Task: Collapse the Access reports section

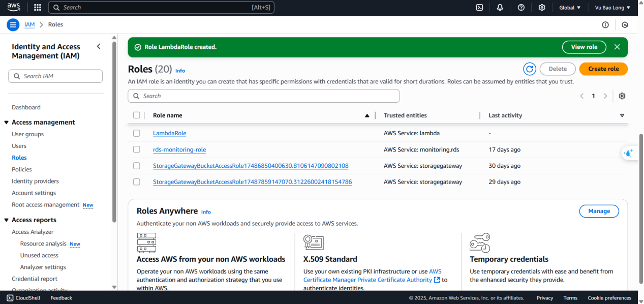Action: 7,220
